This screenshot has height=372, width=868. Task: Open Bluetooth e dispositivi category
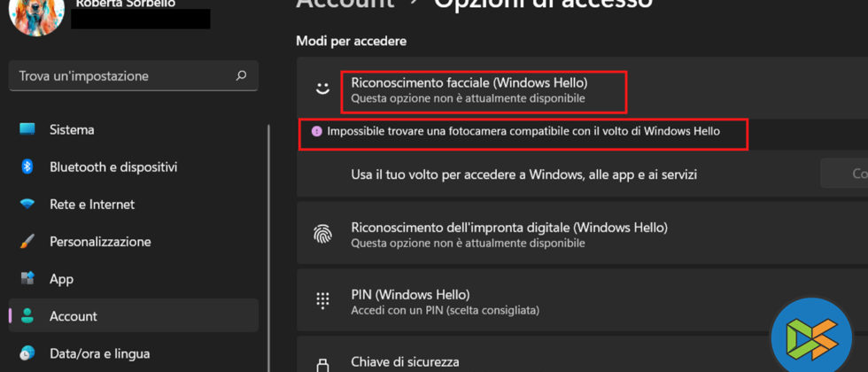[x=113, y=167]
